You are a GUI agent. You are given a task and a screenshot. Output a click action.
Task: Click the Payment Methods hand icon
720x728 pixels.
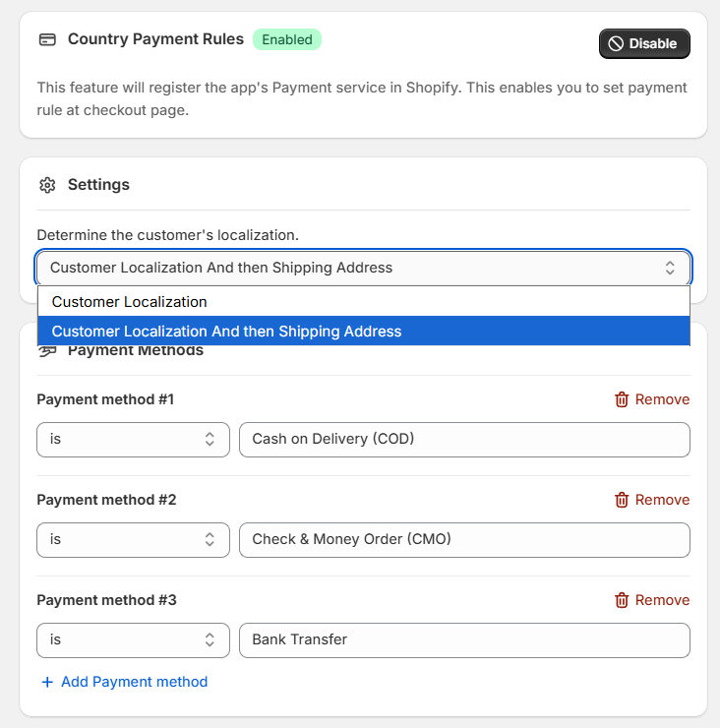coord(46,351)
